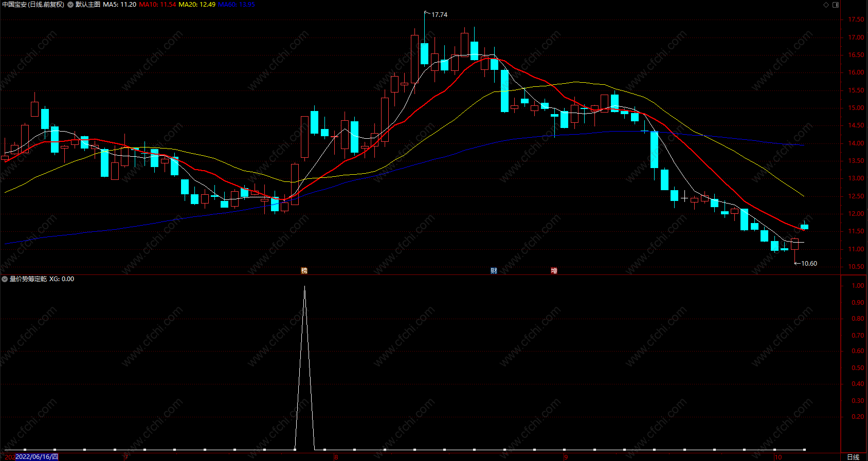Image resolution: width=868 pixels, height=461 pixels.
Task: Click the month 8 timeline label
Action: [336, 457]
